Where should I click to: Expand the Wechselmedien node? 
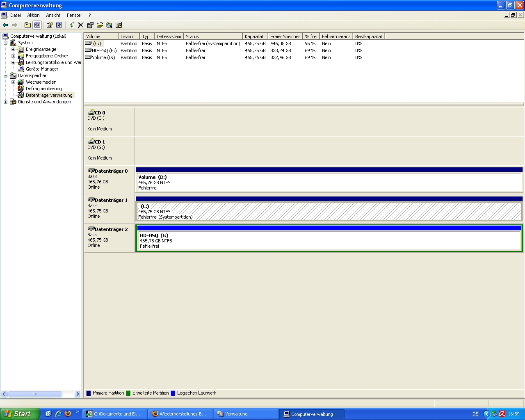[13, 82]
